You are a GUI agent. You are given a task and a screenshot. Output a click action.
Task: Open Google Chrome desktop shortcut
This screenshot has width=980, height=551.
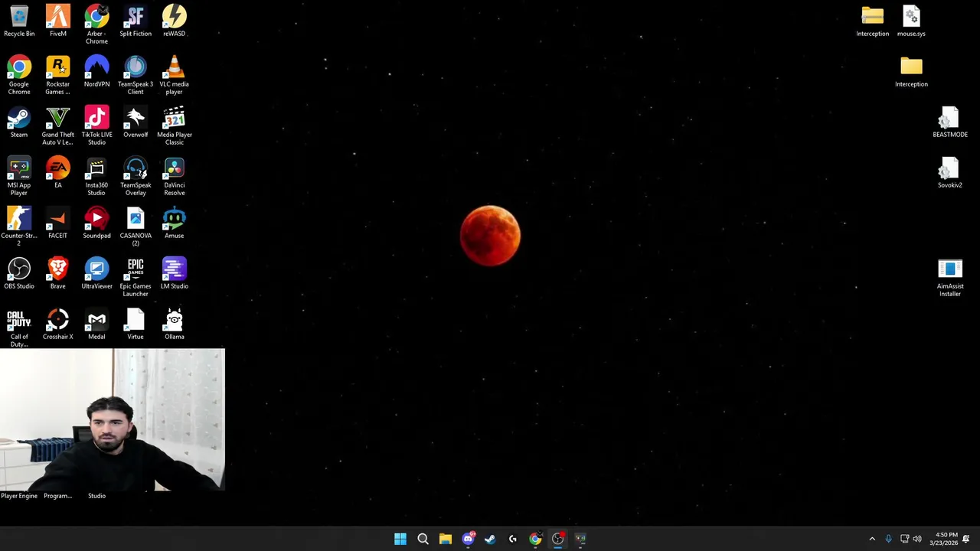click(x=19, y=75)
